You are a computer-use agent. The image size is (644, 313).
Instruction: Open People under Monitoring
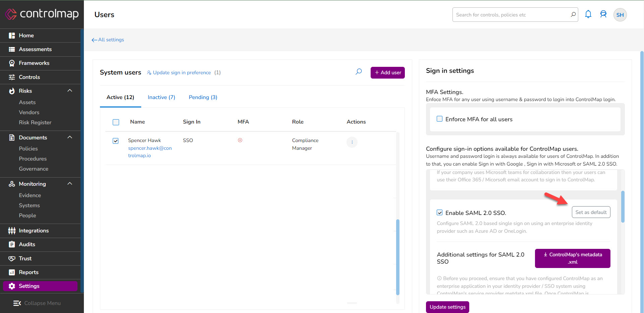[x=28, y=216]
